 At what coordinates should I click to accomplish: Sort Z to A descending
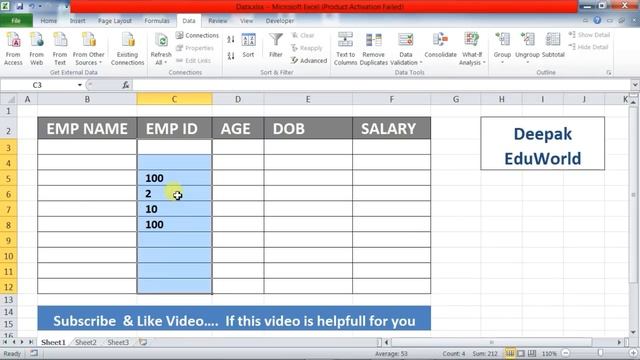(x=231, y=56)
